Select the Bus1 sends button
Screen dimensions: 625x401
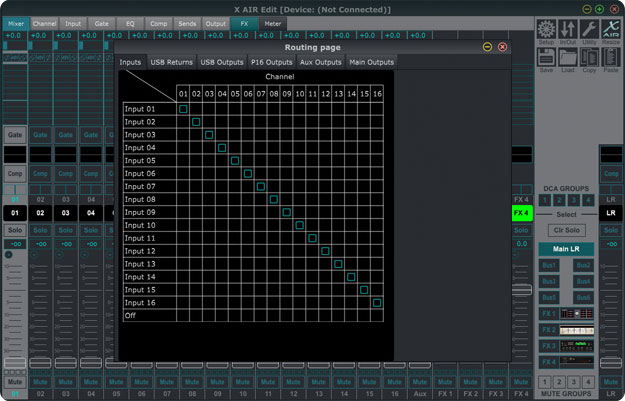549,265
